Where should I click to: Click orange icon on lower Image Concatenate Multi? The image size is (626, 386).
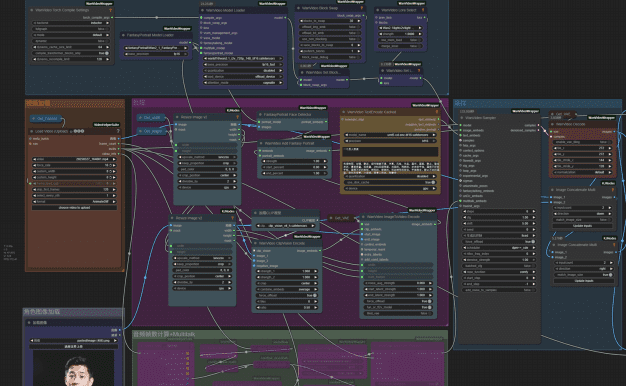(614, 245)
